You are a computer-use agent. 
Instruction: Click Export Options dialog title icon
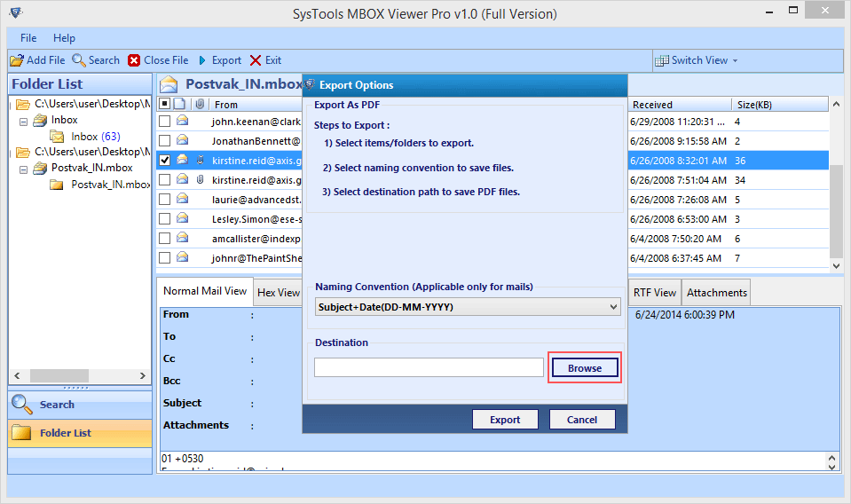tap(310, 84)
